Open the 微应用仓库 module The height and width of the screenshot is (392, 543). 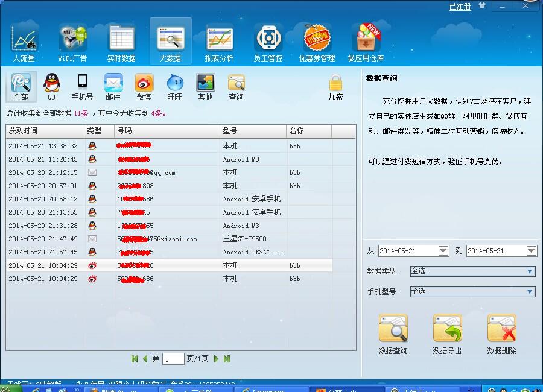pos(366,43)
